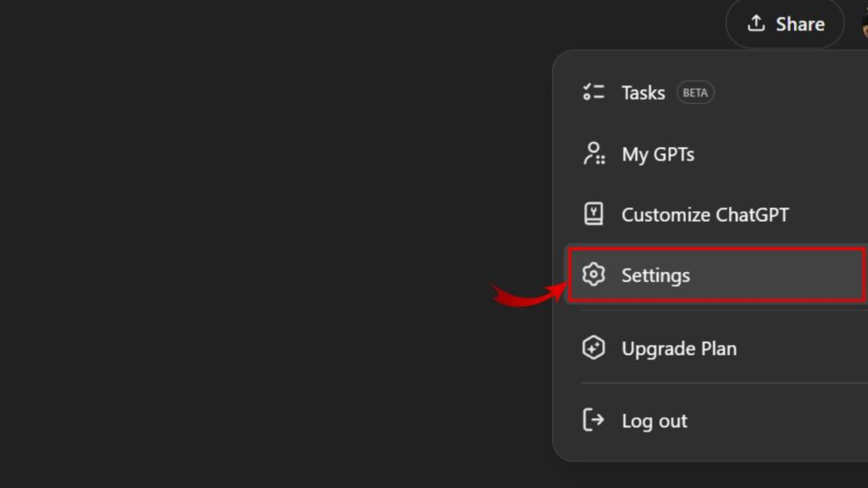The height and width of the screenshot is (488, 868).
Task: Click the BETA badge beside Tasks
Action: click(695, 92)
